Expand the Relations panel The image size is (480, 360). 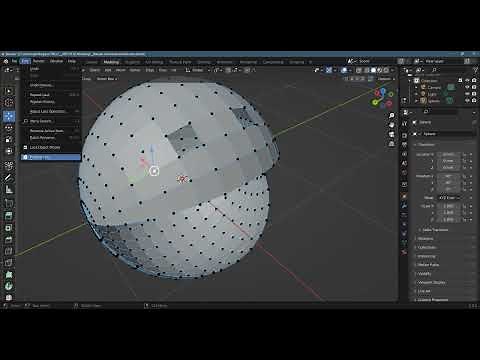click(x=425, y=239)
